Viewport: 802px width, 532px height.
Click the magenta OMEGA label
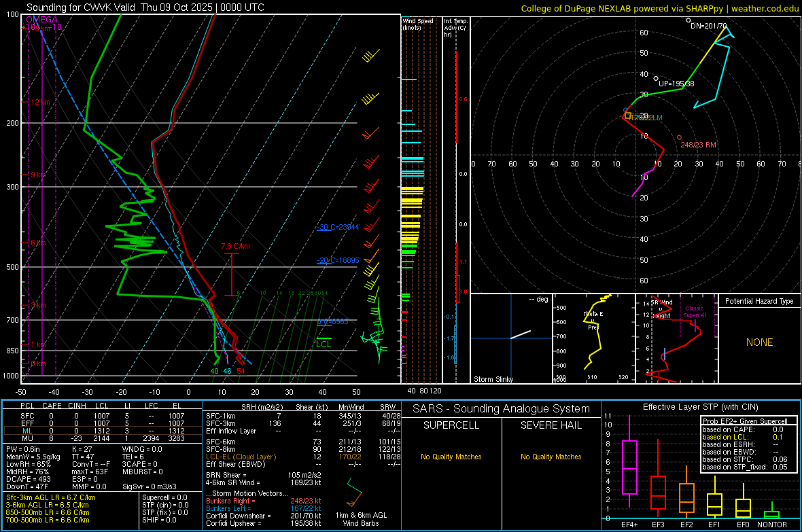42,20
